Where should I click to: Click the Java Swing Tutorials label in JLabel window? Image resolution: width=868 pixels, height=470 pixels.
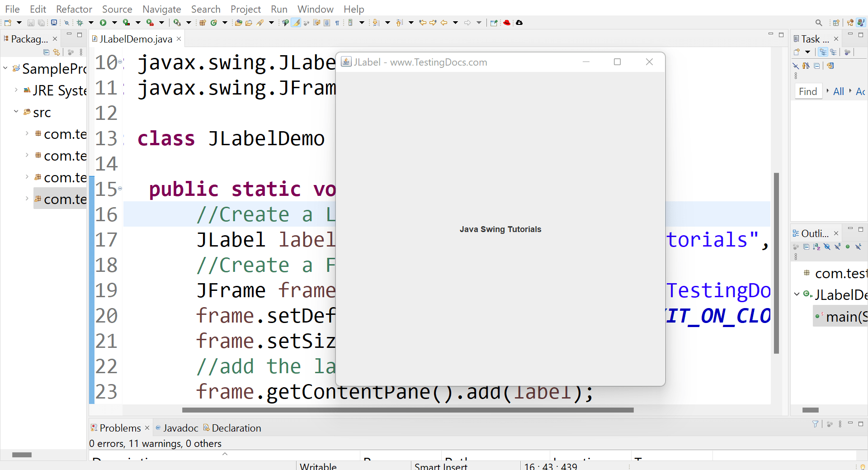pos(500,229)
